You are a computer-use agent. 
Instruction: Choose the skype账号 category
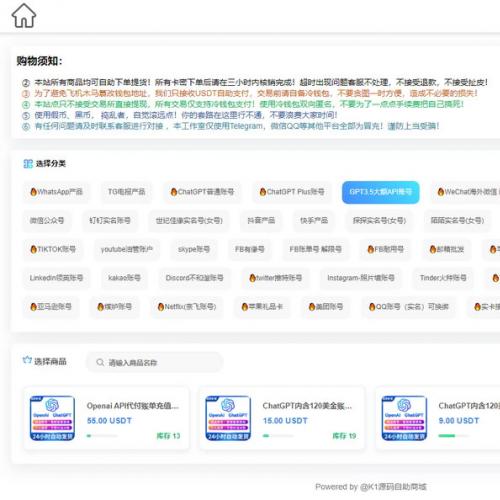(x=194, y=249)
